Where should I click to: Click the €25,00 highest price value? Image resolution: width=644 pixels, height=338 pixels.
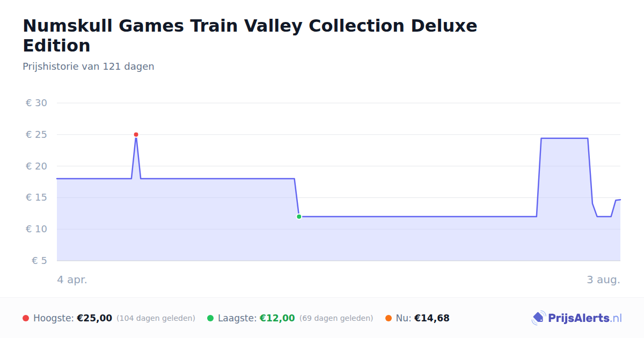tap(94, 318)
